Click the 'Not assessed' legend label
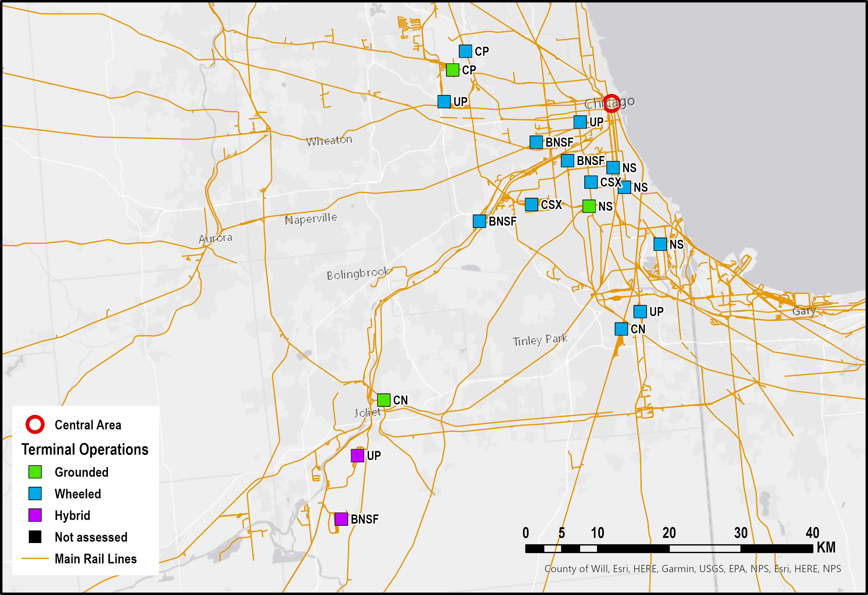 91,538
